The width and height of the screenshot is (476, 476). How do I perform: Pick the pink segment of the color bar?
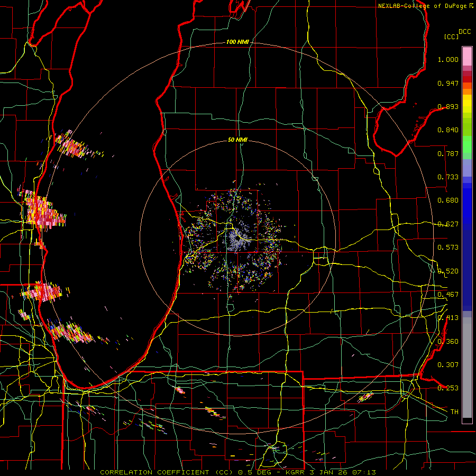pos(467,56)
